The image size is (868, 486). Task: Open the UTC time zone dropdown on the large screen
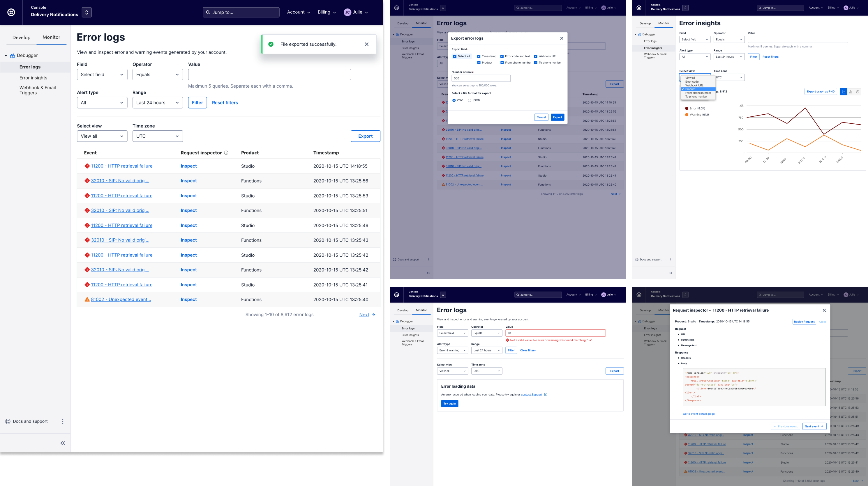pyautogui.click(x=158, y=136)
